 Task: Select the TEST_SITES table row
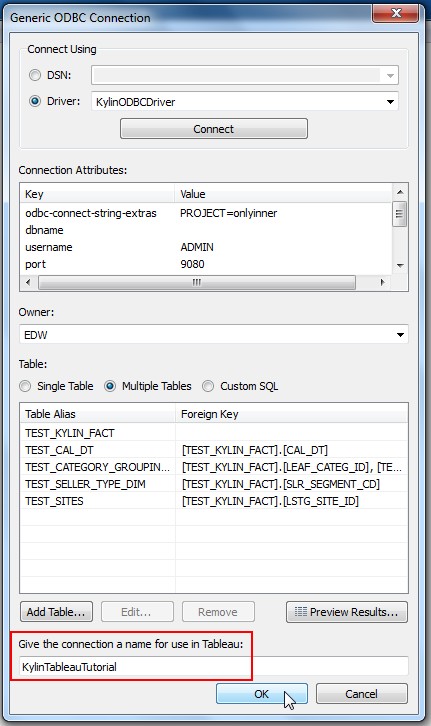213,501
